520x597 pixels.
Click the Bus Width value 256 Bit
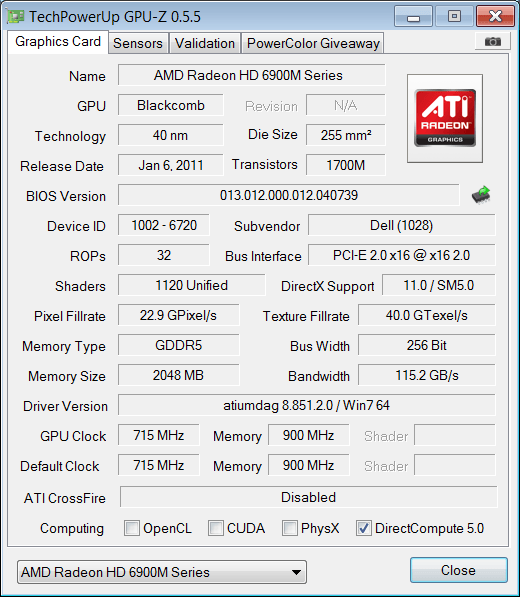pos(427,345)
